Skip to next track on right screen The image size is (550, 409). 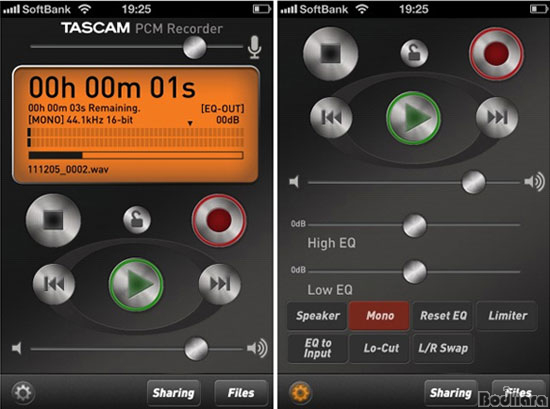point(497,118)
